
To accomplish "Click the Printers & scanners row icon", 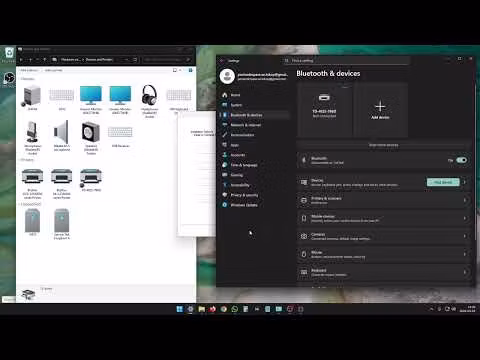I will [304, 200].
